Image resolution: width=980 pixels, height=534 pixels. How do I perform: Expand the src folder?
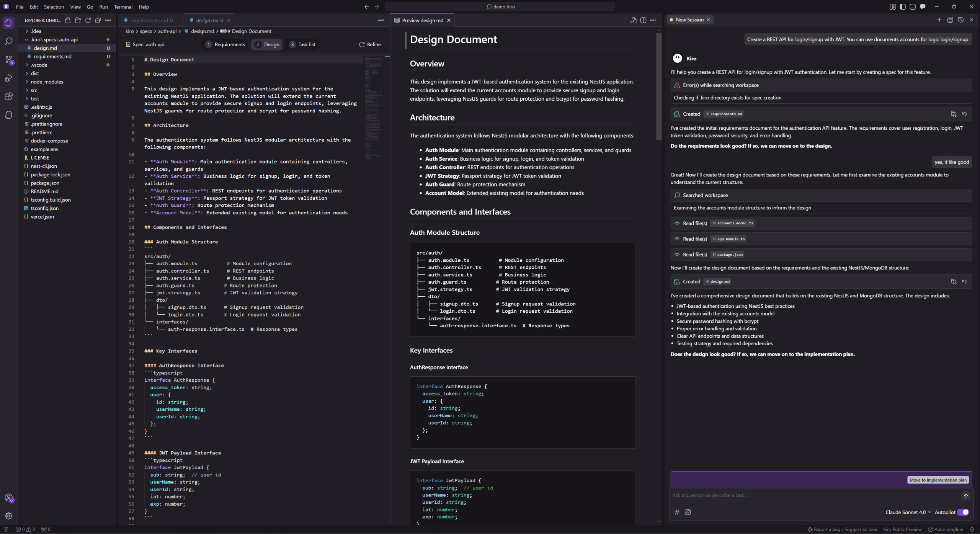(67, 90)
